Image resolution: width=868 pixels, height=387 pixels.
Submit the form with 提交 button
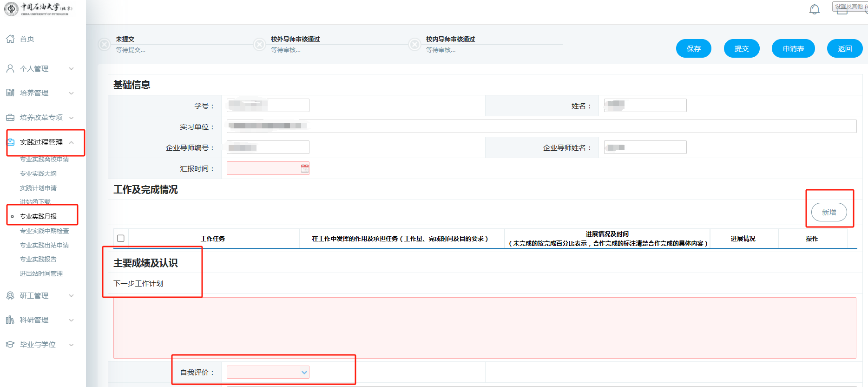point(741,48)
